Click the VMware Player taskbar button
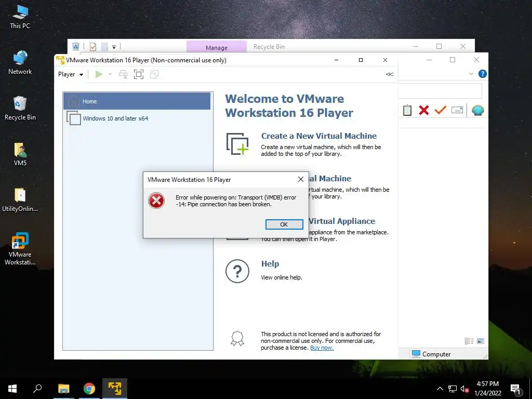The height and width of the screenshot is (399, 532). [x=115, y=389]
